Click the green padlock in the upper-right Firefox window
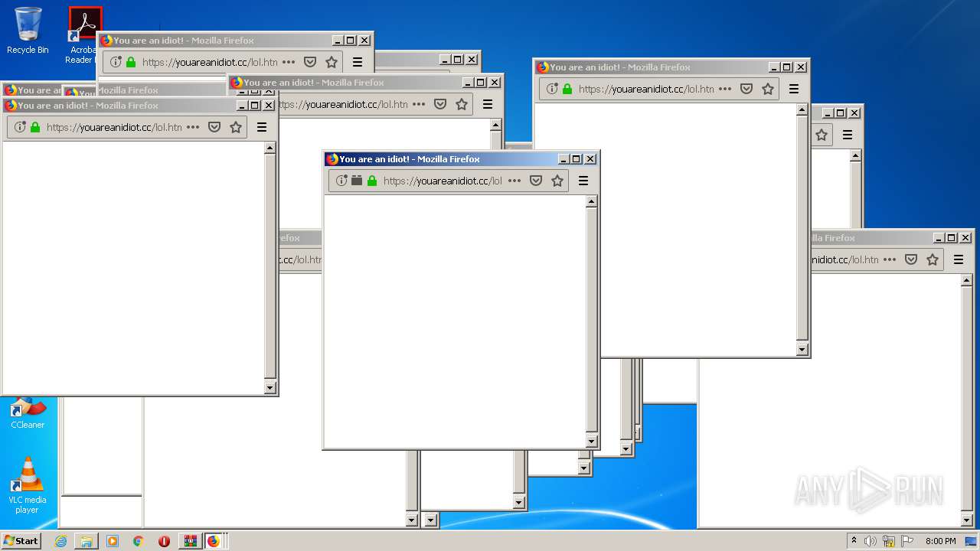This screenshot has width=980, height=551. tap(567, 89)
